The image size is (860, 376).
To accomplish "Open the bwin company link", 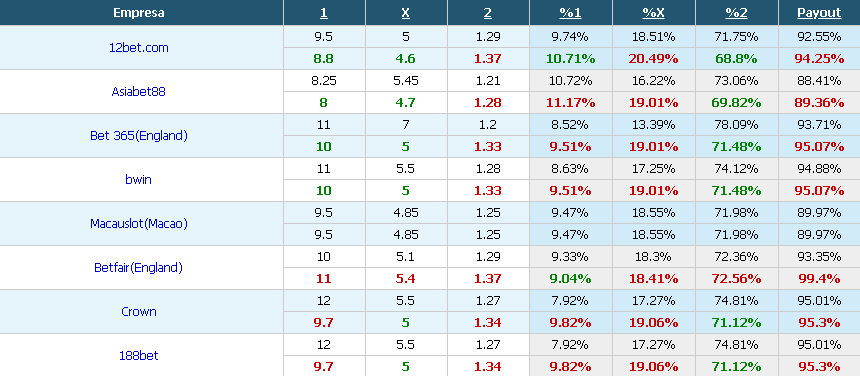I will [x=138, y=179].
